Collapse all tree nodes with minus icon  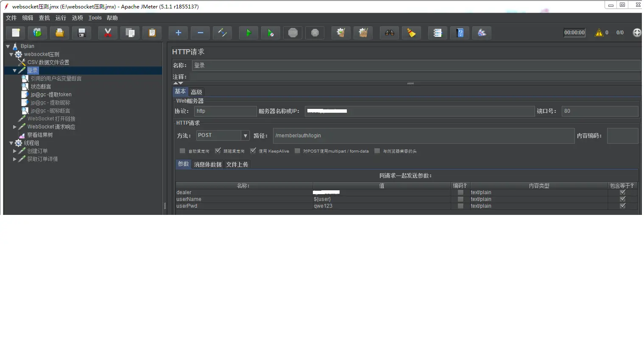(x=201, y=33)
